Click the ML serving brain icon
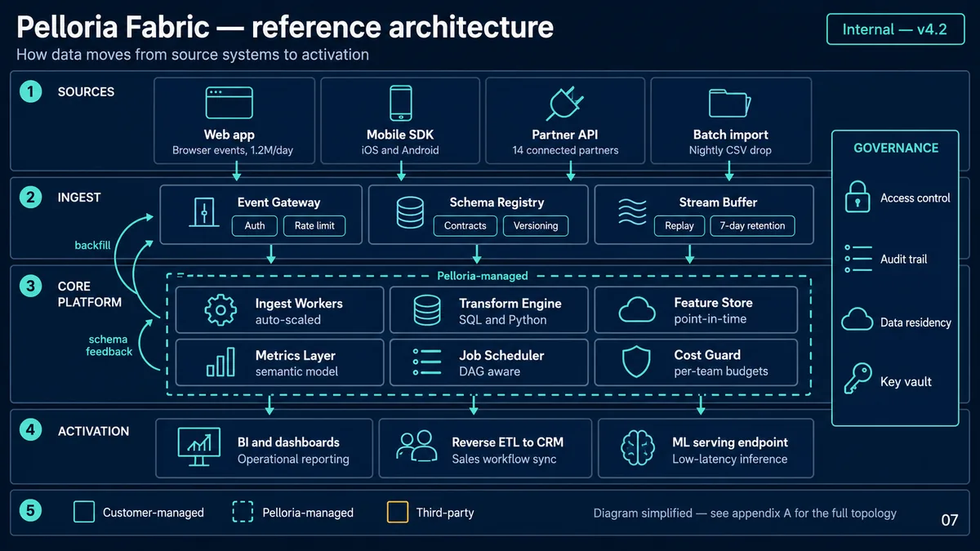Viewport: 980px width, 551px height. [x=638, y=449]
